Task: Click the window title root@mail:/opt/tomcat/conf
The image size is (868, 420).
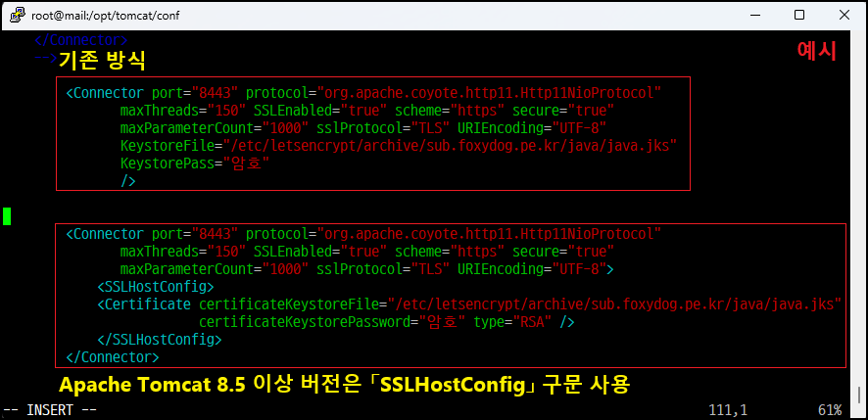Action: click(x=105, y=16)
